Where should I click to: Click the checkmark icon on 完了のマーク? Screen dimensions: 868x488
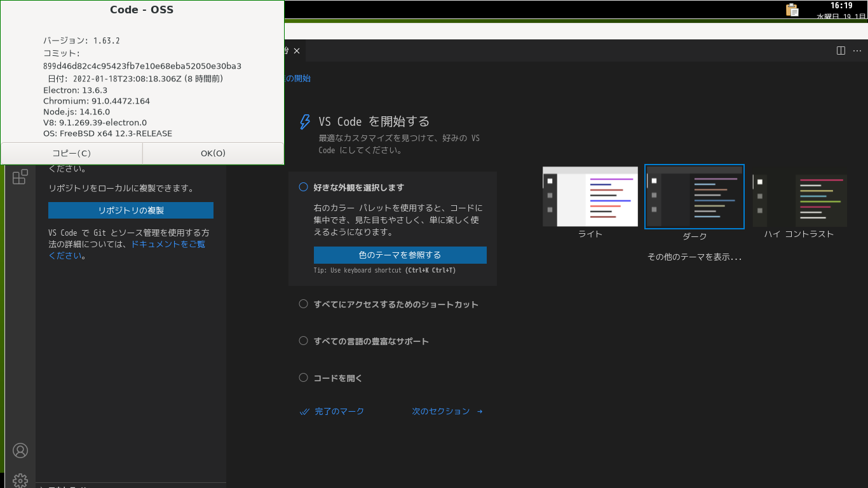304,412
